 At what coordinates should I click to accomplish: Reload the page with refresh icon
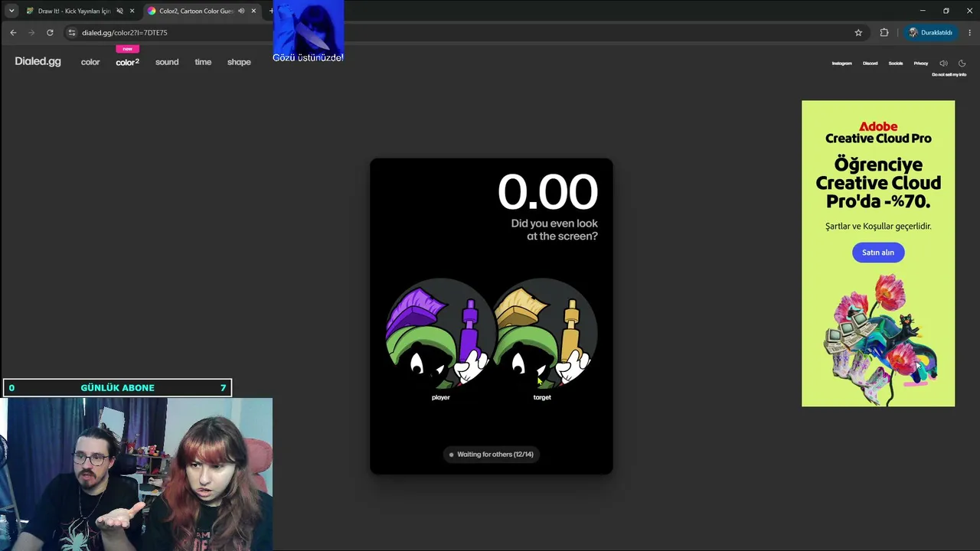(x=50, y=32)
